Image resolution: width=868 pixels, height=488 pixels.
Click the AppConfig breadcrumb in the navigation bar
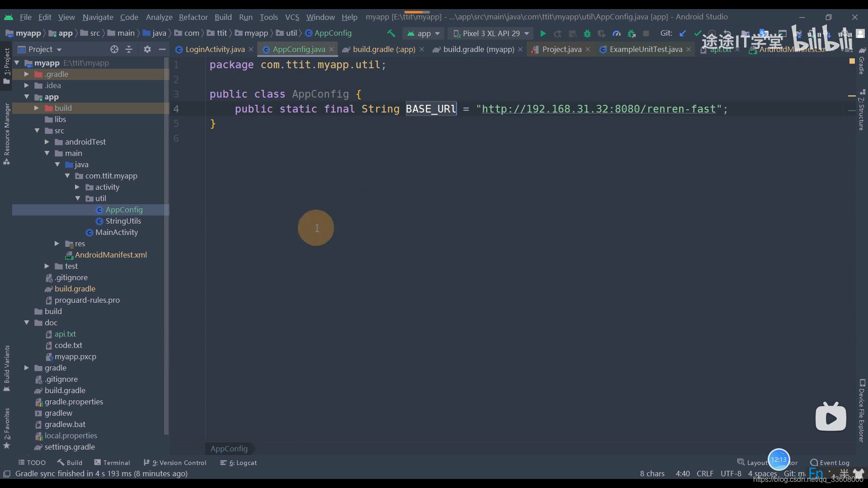(329, 33)
